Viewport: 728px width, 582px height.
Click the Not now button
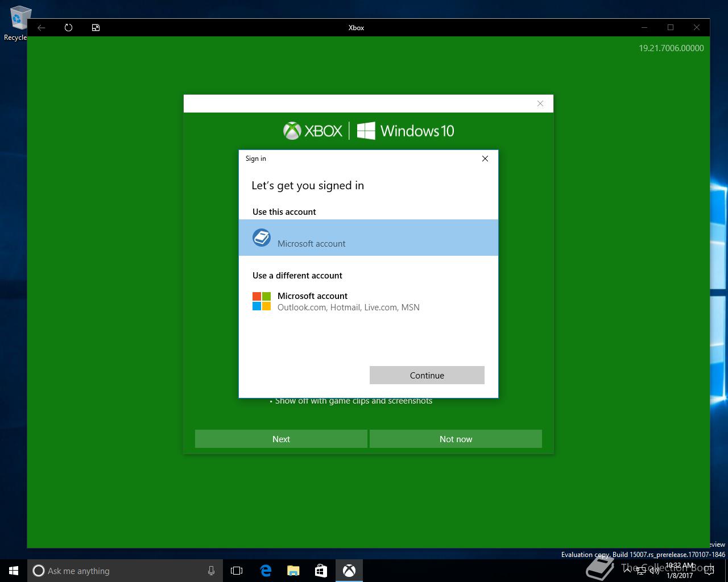tap(456, 439)
